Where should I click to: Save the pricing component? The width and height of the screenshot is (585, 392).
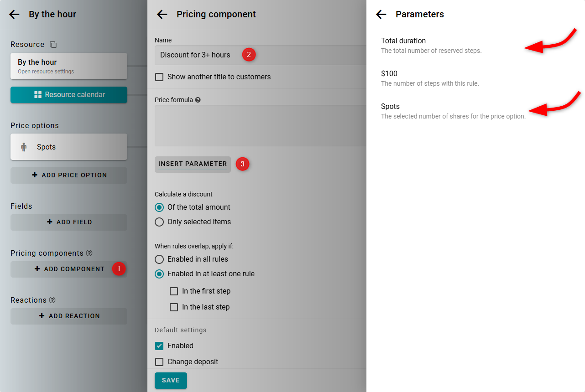pos(171,380)
